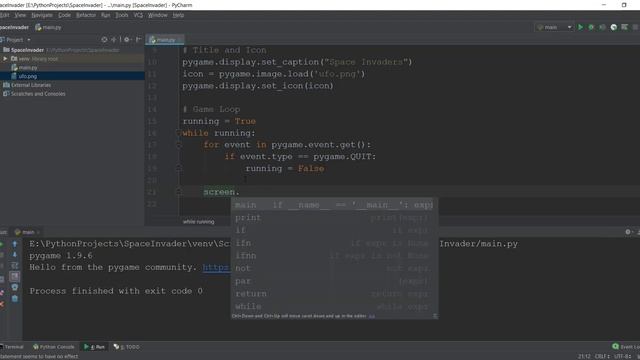Viewport: 640px width, 360px height.
Task: Open Run panel gear settings
Action: (628, 232)
